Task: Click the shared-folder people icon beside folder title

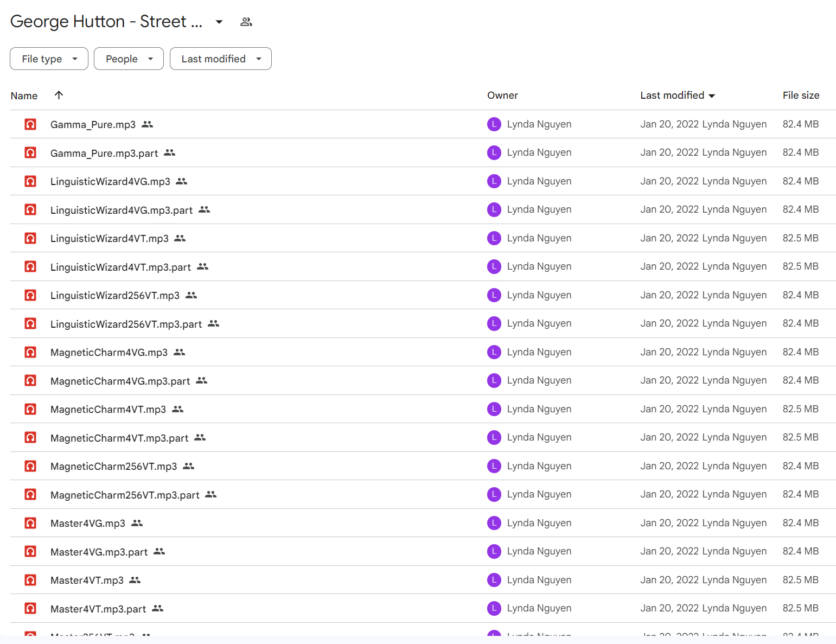Action: click(246, 22)
